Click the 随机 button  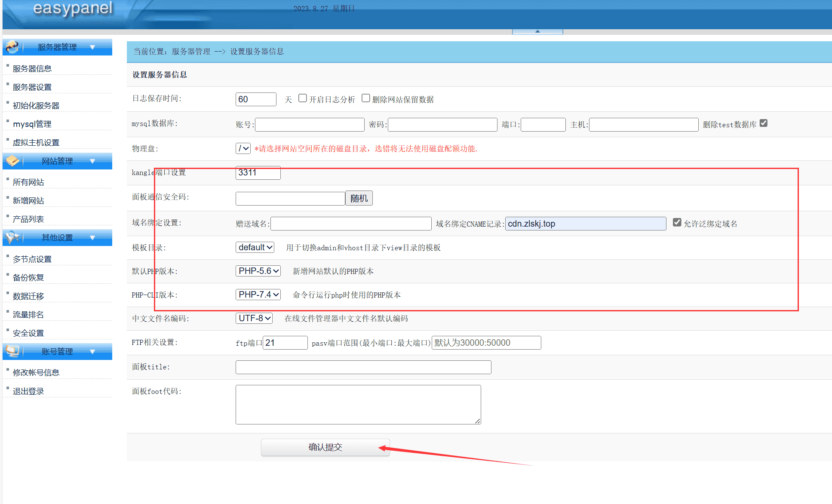[x=359, y=198]
